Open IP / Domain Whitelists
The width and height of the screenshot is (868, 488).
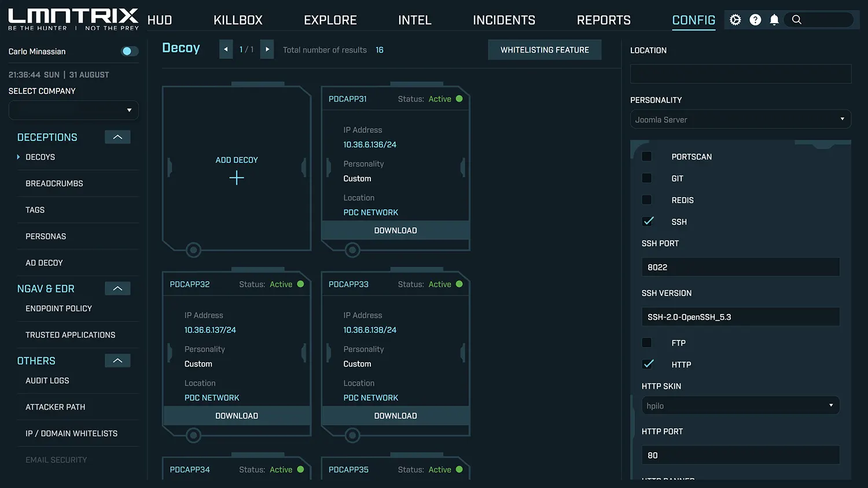[x=72, y=433]
